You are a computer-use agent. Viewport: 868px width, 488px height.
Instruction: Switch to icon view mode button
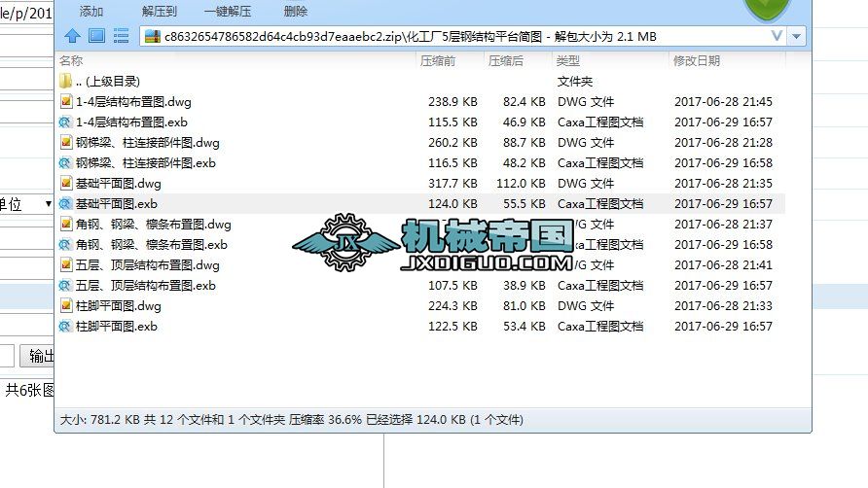pos(97,36)
